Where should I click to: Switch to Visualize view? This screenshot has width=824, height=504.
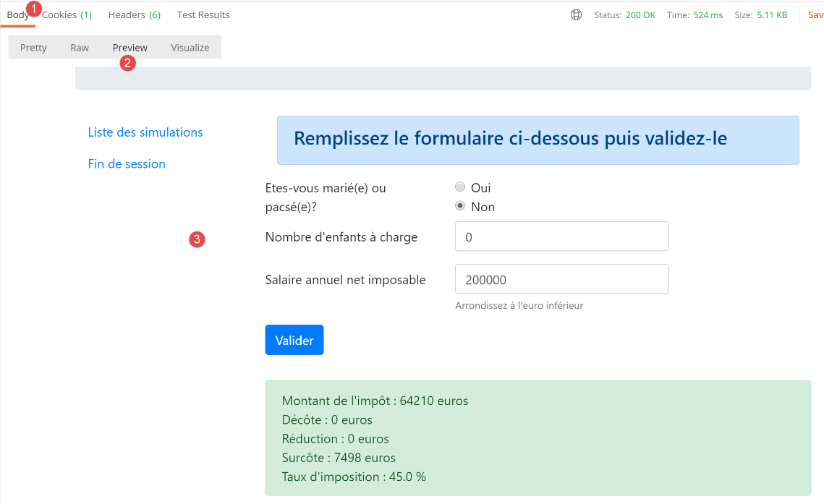point(190,48)
